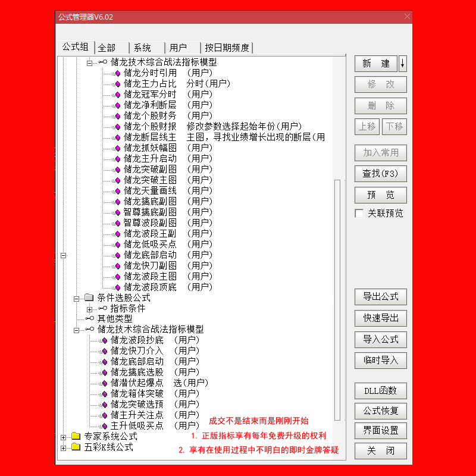Click the 导出公式 button
Viewport: 476px width, 476px height.
coord(381,296)
